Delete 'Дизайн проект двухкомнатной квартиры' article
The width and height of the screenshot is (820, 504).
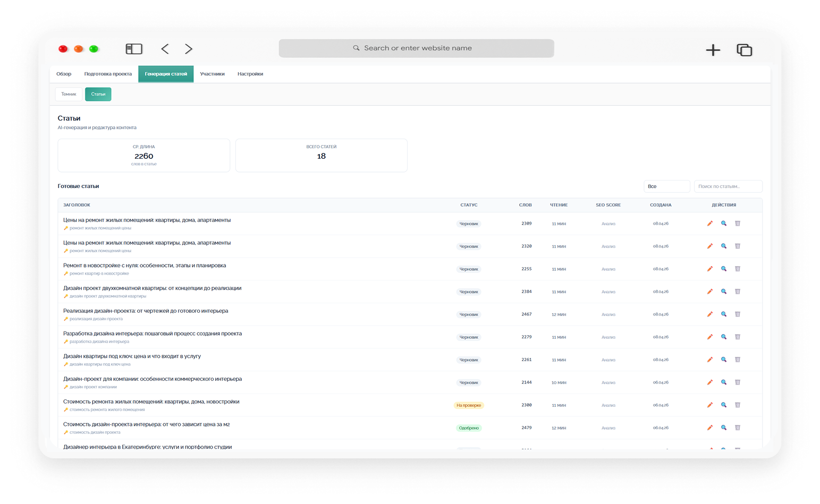[x=738, y=292]
